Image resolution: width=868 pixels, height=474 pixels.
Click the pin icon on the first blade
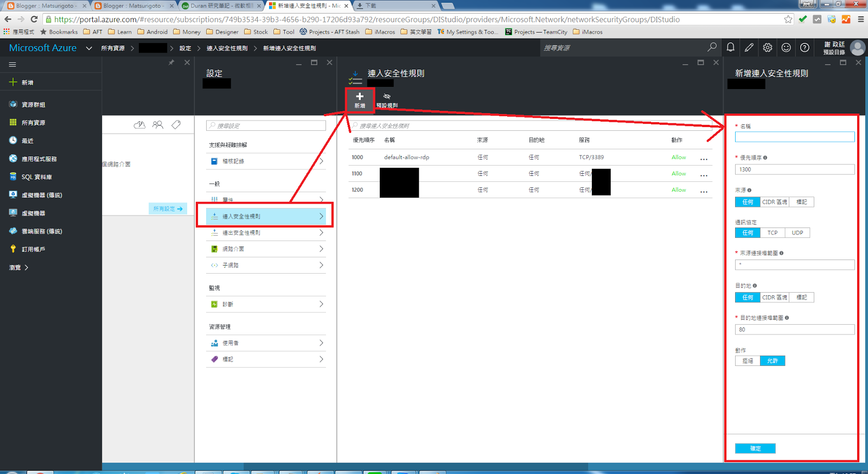coord(171,62)
